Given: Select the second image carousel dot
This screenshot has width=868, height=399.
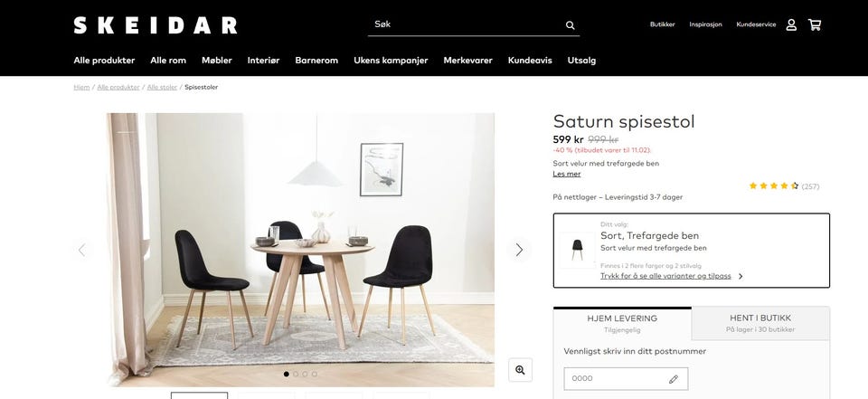Looking at the screenshot, I should (296, 374).
